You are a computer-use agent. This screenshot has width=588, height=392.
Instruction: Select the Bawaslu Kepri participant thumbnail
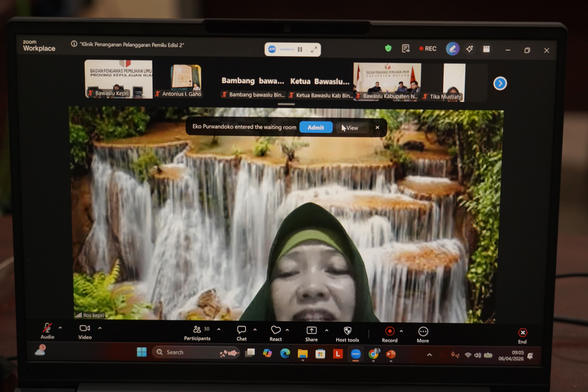point(119,79)
